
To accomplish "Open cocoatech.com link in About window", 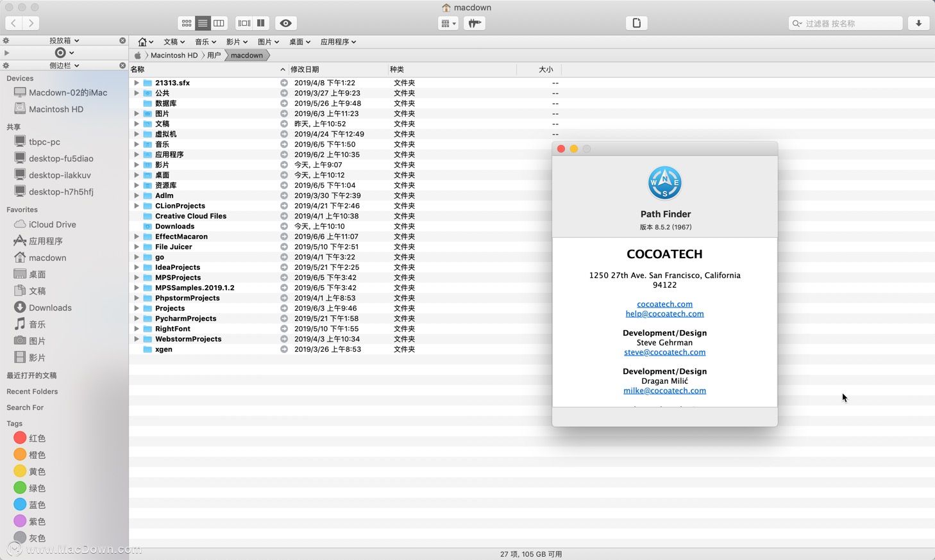I will 664,304.
